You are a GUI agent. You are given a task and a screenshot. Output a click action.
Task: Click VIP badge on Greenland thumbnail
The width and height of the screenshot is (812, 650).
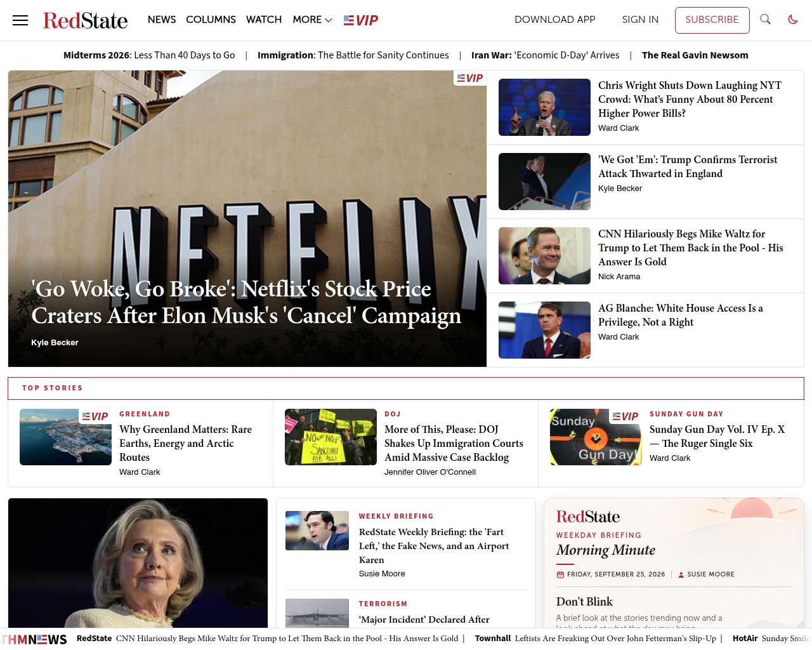coord(95,416)
